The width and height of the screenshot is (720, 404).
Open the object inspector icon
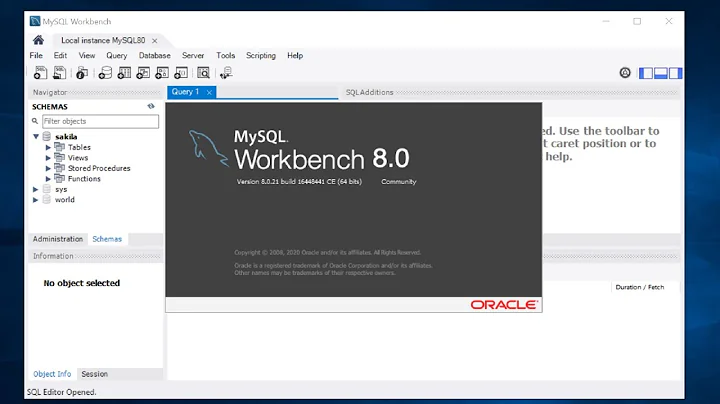click(82, 73)
